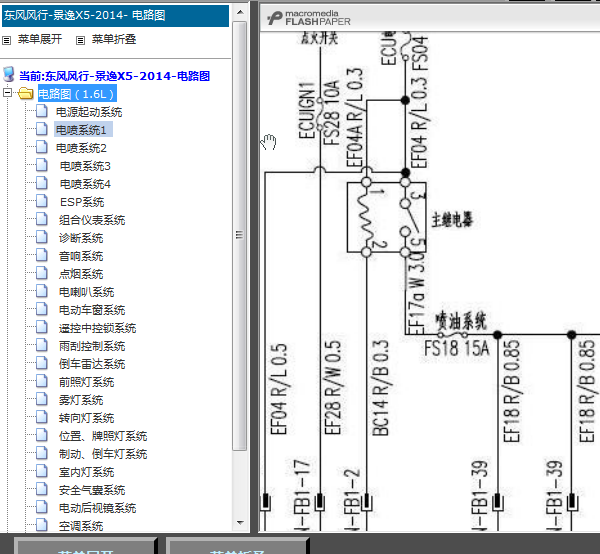600x554 pixels.
Task: Open 电喷系统2 diagram
Action: pyautogui.click(x=81, y=148)
